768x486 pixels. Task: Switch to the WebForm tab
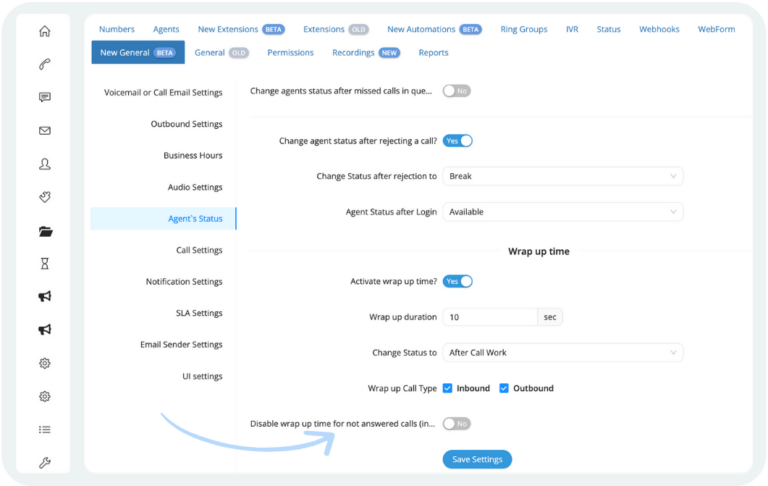click(716, 29)
